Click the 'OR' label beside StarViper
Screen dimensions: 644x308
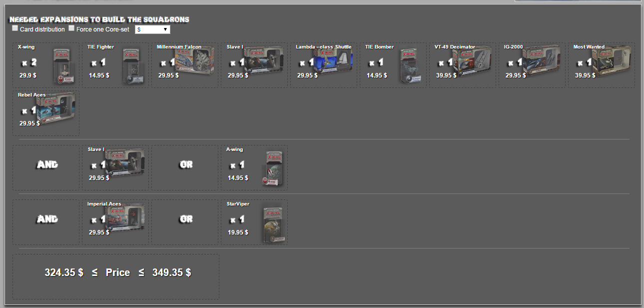point(186,219)
